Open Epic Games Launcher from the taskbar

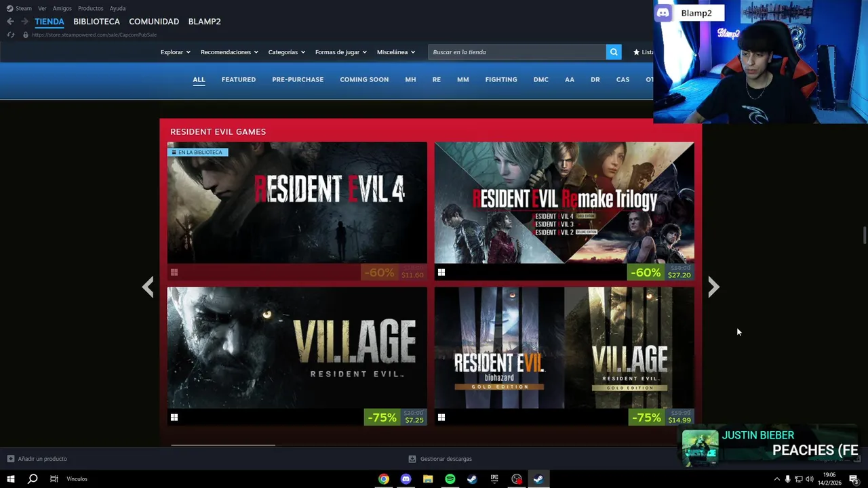click(x=494, y=479)
